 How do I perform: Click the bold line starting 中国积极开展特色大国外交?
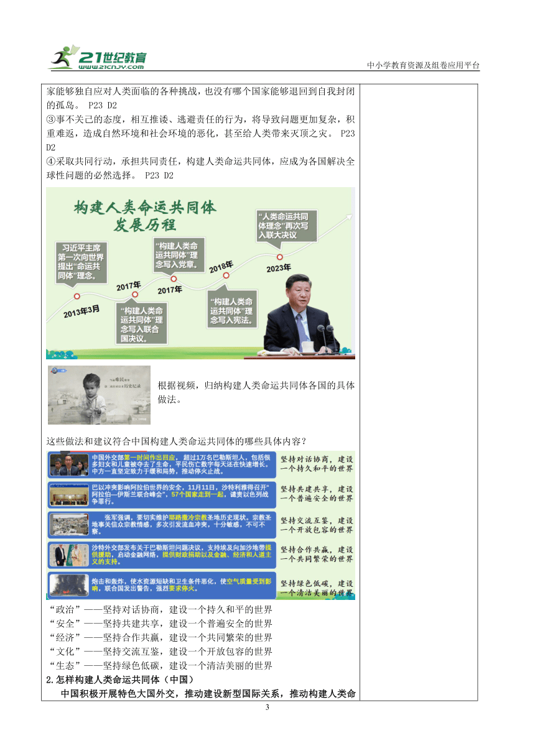tap(208, 694)
